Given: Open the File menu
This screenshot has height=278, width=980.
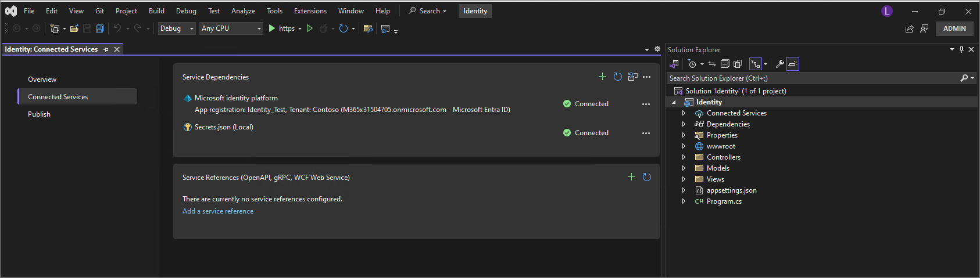Looking at the screenshot, I should pos(29,11).
